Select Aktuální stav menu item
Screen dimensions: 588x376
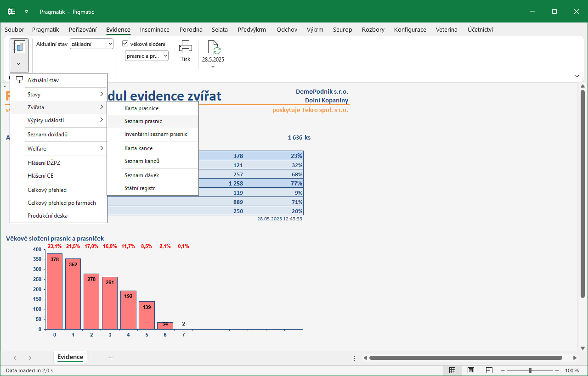click(x=58, y=80)
